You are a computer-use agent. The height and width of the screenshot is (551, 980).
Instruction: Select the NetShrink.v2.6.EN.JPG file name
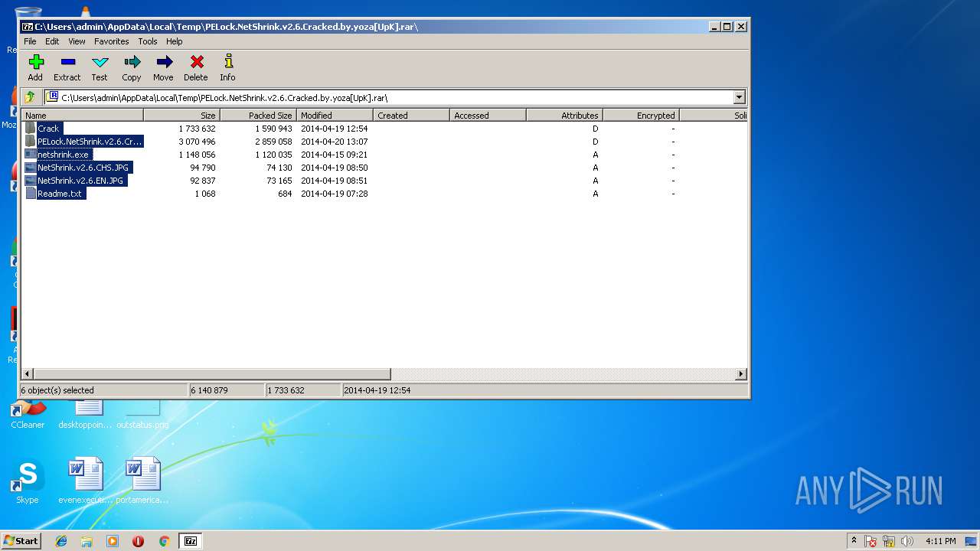[x=81, y=181]
